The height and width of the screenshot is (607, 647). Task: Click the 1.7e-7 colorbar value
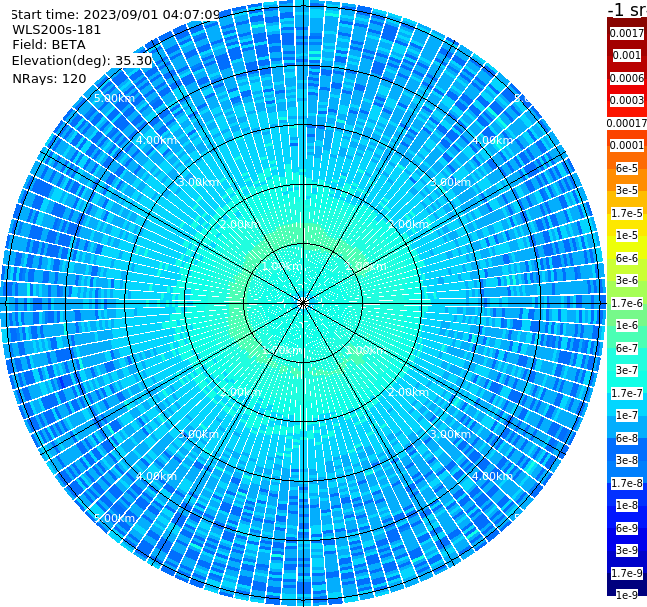pos(627,393)
